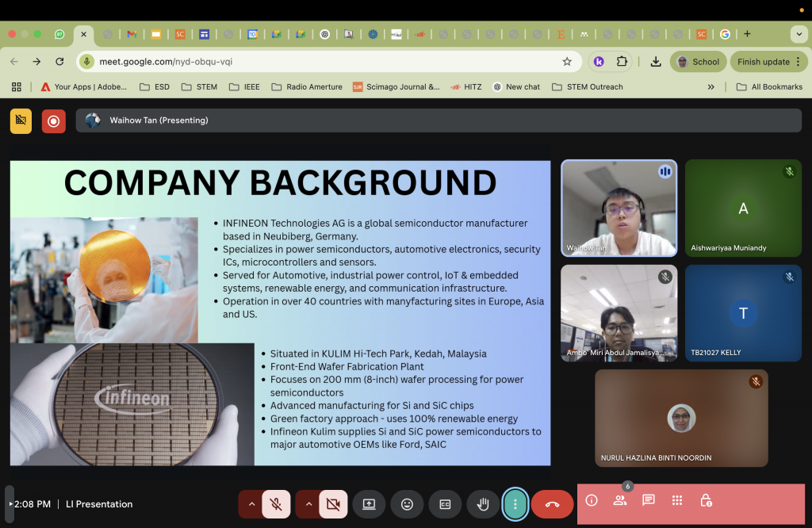Open All Bookmarks folder

pyautogui.click(x=769, y=87)
